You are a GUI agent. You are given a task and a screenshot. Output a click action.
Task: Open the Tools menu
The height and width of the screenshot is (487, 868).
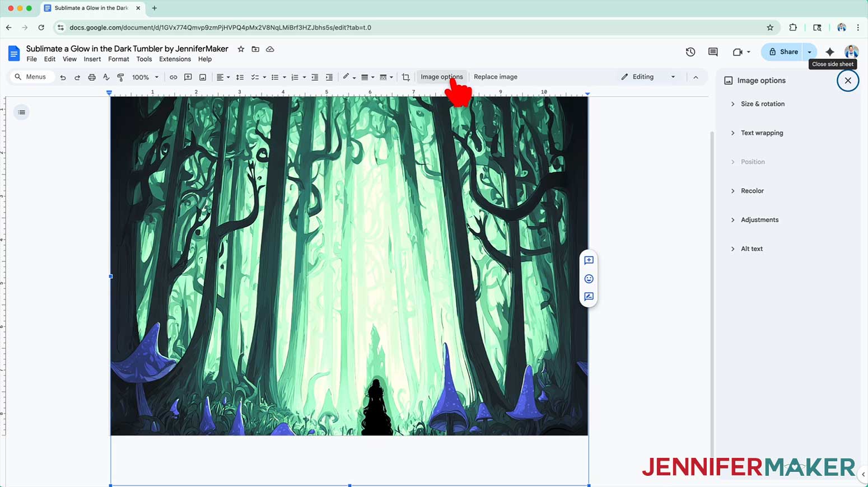[x=144, y=59]
